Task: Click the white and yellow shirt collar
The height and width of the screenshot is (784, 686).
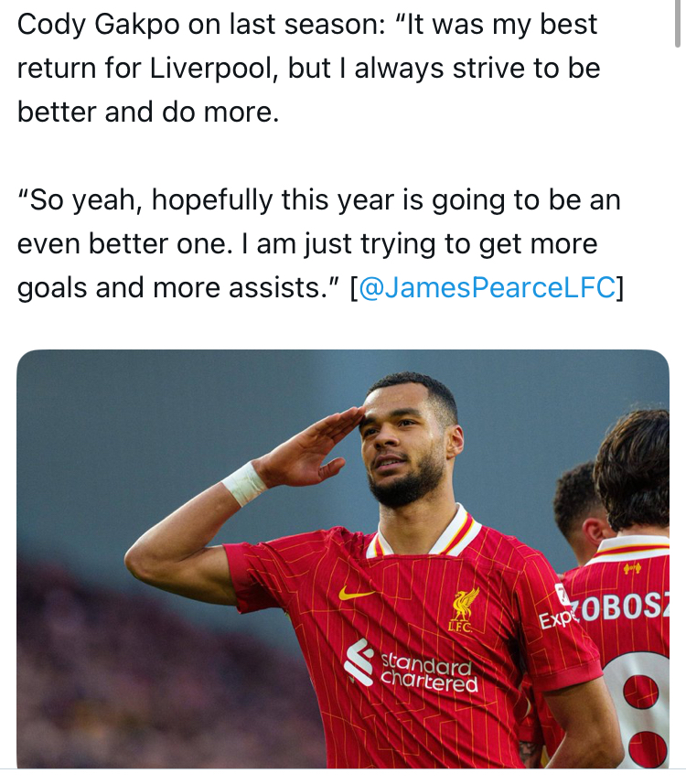Action: point(424,534)
